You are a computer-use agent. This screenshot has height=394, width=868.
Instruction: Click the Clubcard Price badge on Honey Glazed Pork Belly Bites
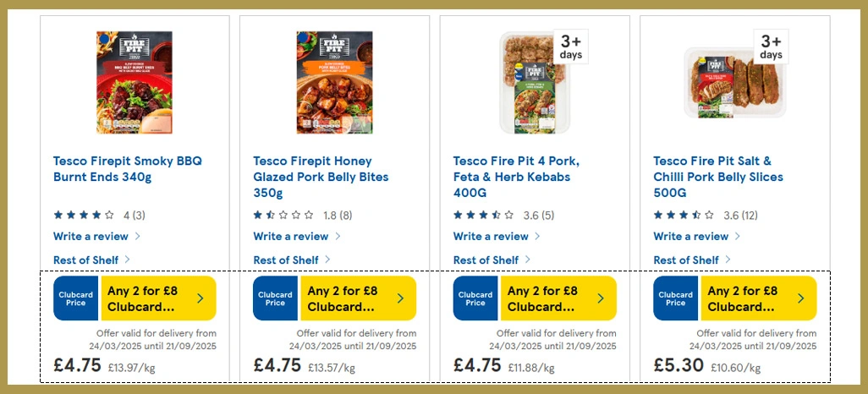click(276, 298)
